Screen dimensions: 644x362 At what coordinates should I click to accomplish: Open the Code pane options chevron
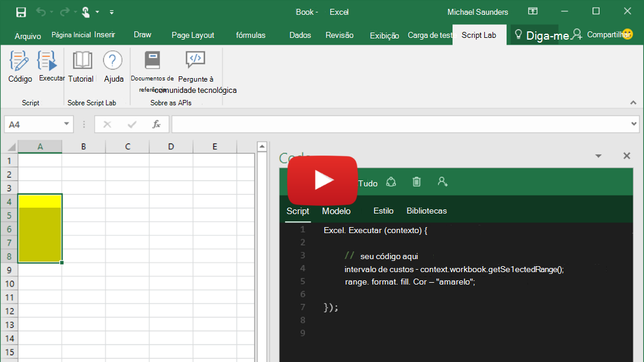tap(598, 155)
